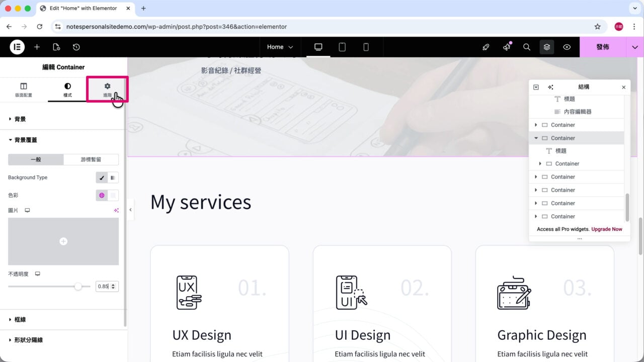Open the Chrome three-dot menu

point(634,26)
